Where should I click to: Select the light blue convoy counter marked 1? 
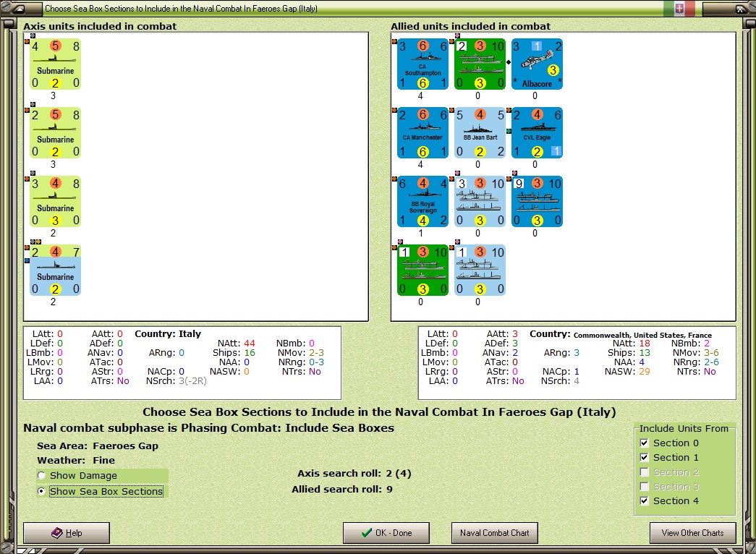(x=480, y=270)
